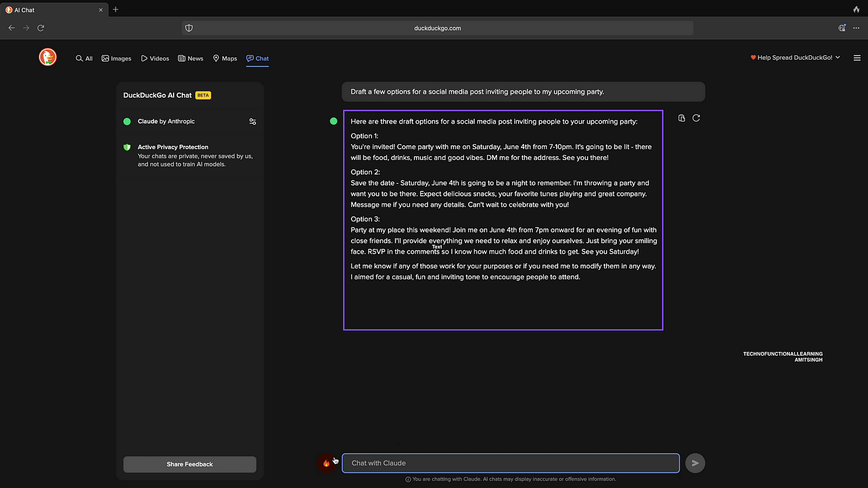The width and height of the screenshot is (868, 488).
Task: Focus the Chat with Claude input field
Action: click(x=510, y=463)
